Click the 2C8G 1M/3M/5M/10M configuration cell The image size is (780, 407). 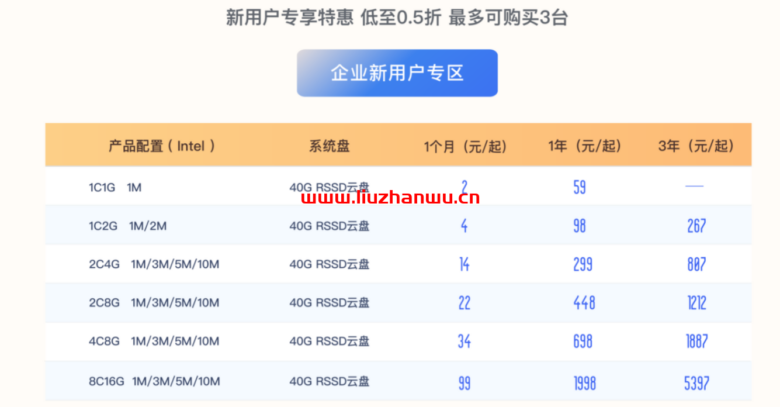tap(154, 303)
